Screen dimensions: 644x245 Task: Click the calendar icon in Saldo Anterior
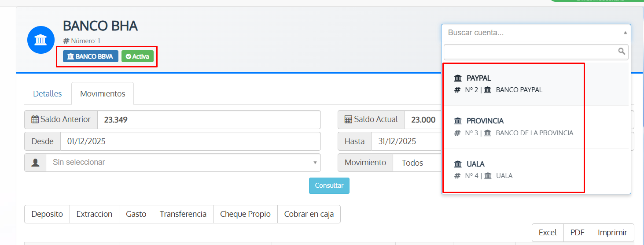click(35, 119)
